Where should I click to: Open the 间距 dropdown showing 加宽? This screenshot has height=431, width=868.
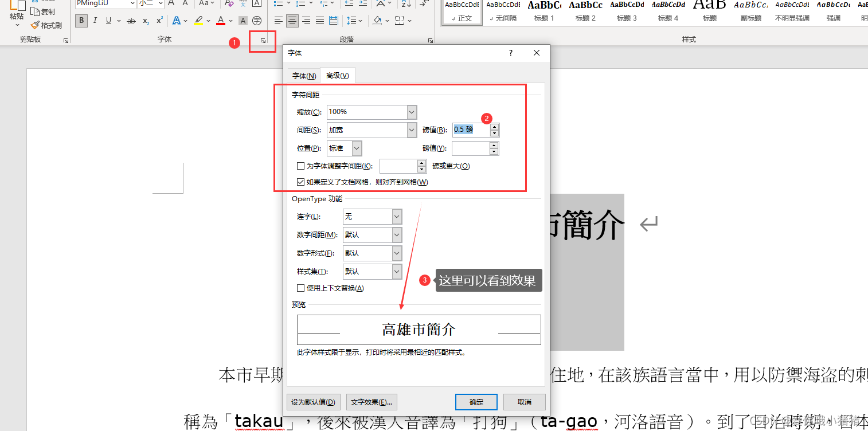(411, 130)
